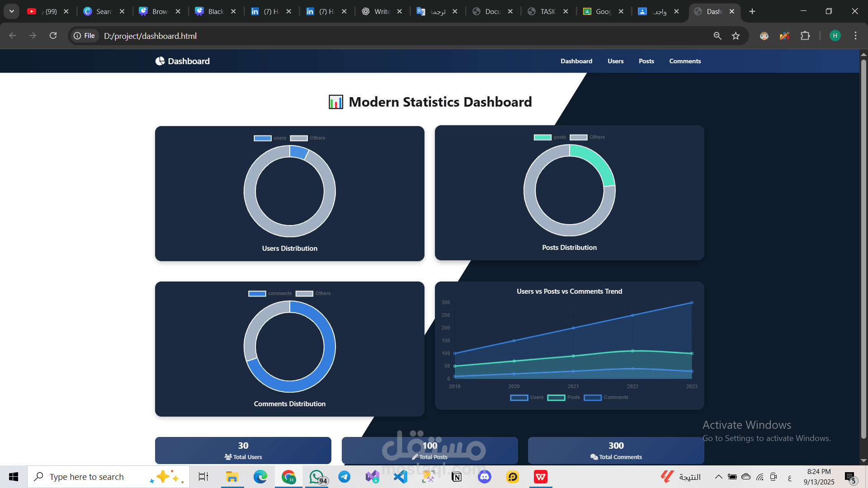Click the zoom magnifier in the address bar
This screenshot has width=868, height=488.
(717, 36)
